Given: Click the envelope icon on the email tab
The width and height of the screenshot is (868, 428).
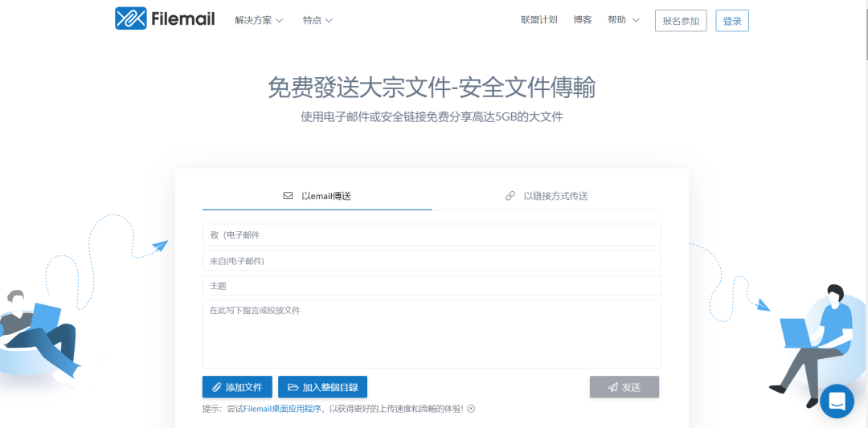Looking at the screenshot, I should click(x=288, y=196).
